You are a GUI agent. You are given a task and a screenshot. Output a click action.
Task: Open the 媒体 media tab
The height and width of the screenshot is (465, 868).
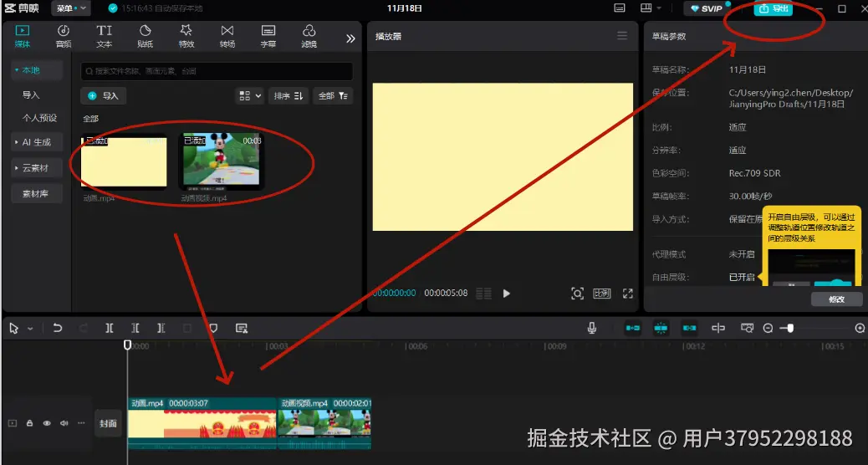pyautogui.click(x=22, y=36)
